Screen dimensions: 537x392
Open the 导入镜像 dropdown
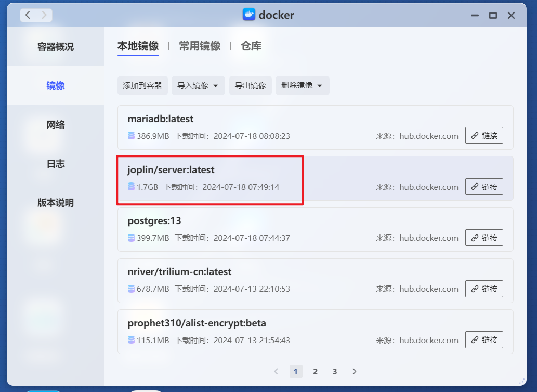pos(198,85)
